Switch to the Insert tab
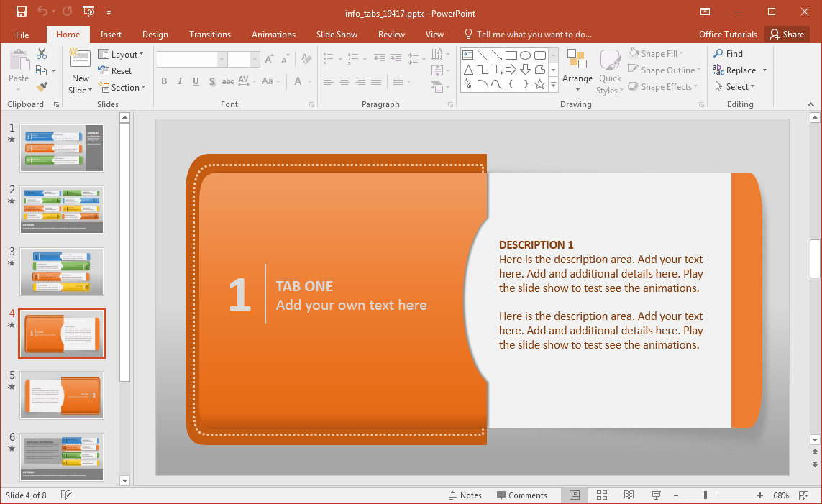Screen dimensions: 822x504 point(111,35)
